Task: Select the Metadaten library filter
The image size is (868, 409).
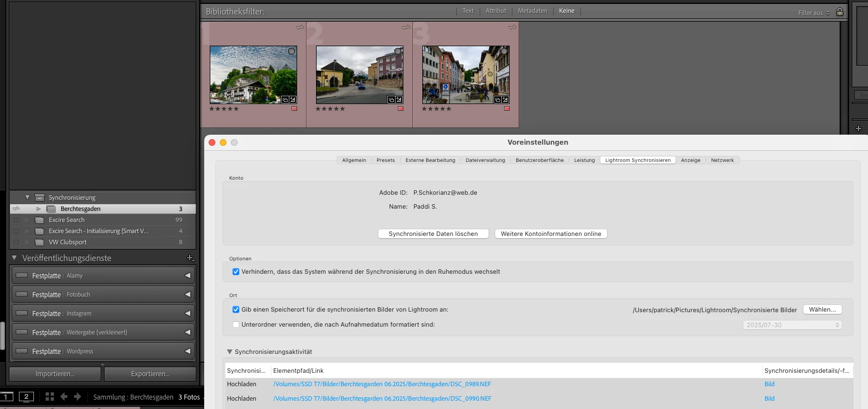Action: (532, 11)
